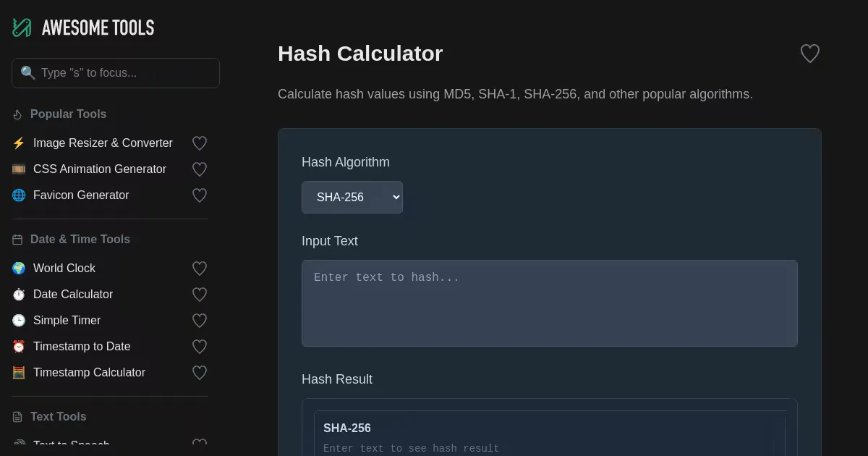Click the film icon for CSS Animation Generator
The height and width of the screenshot is (456, 868).
(x=19, y=169)
